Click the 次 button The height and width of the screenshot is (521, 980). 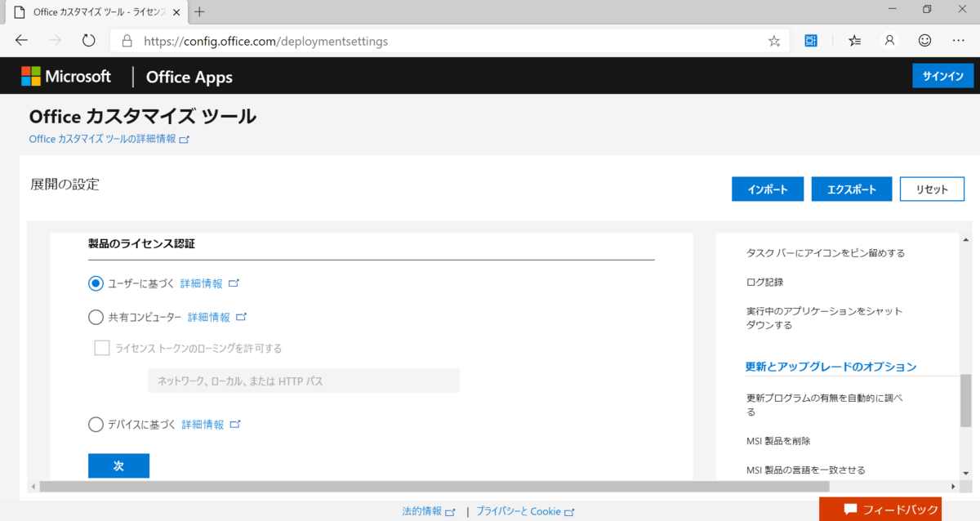[118, 465]
